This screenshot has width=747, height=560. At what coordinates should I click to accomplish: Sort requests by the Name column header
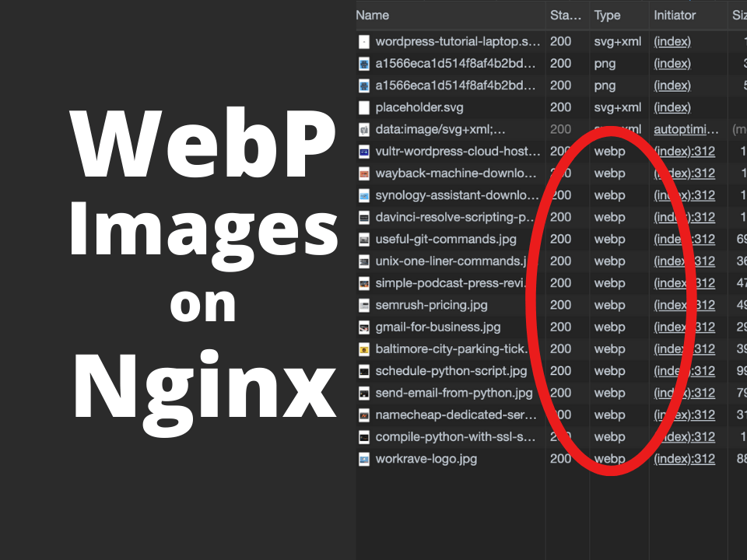click(x=373, y=15)
